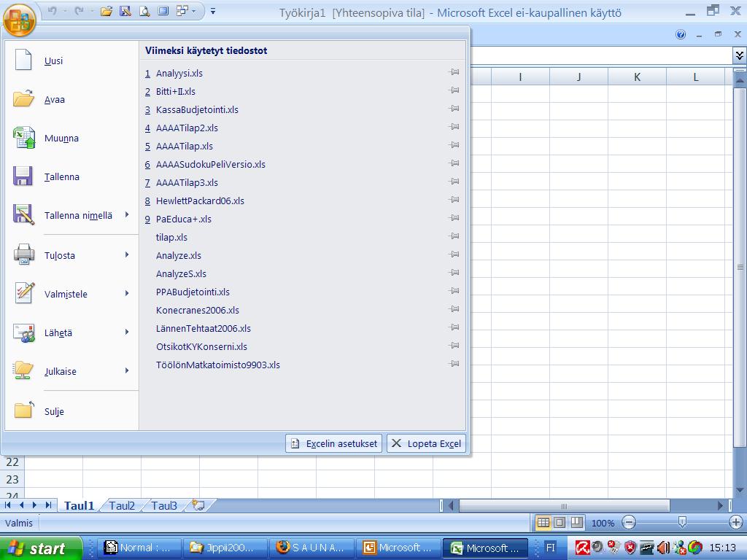
Task: Expand the Lähetä submenu arrow
Action: [x=127, y=332]
